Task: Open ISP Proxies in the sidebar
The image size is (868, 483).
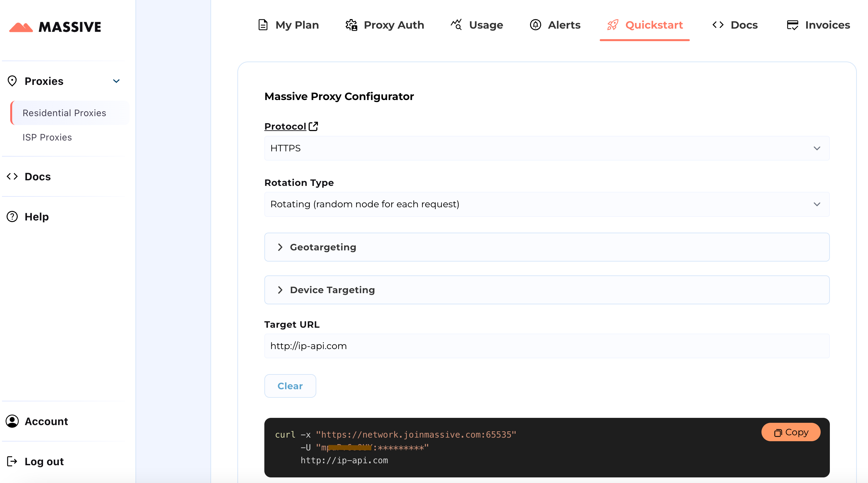Action: pyautogui.click(x=47, y=137)
